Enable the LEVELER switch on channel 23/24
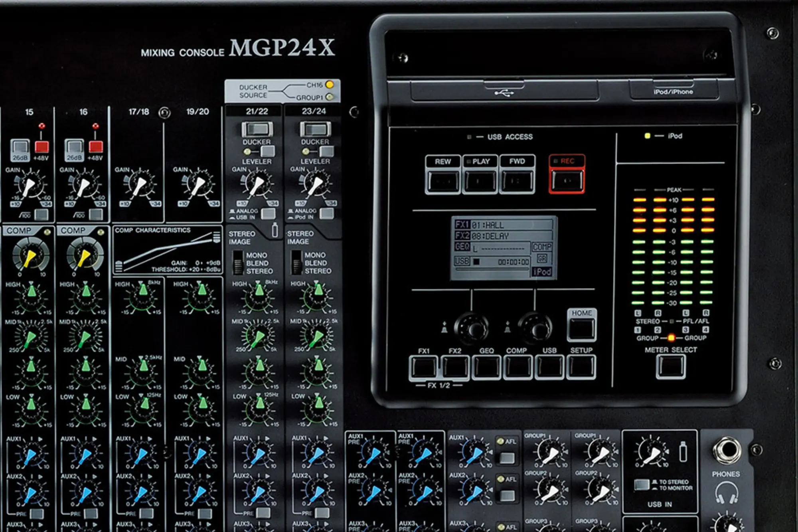This screenshot has width=798, height=532. pyautogui.click(x=326, y=151)
